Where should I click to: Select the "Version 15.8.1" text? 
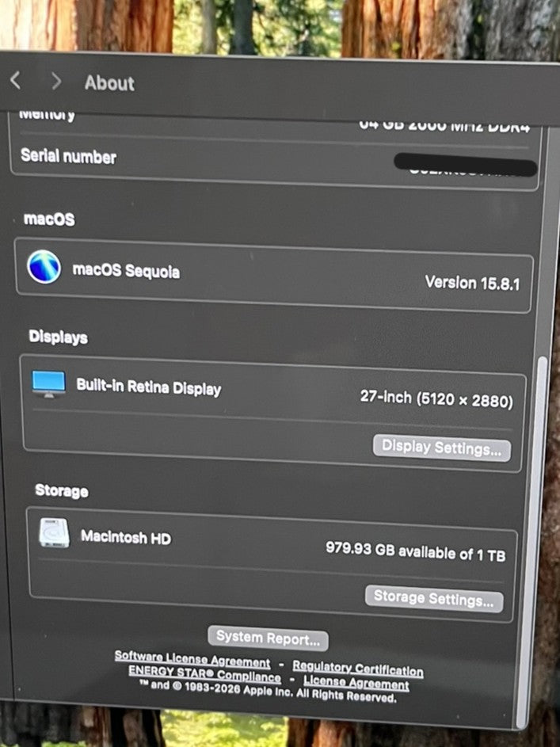tap(472, 283)
